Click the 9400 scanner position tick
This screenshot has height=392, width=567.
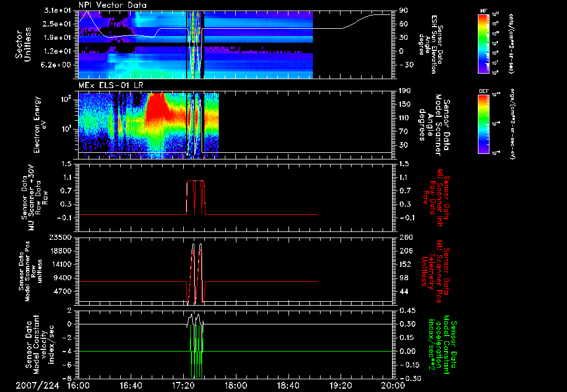(64, 278)
